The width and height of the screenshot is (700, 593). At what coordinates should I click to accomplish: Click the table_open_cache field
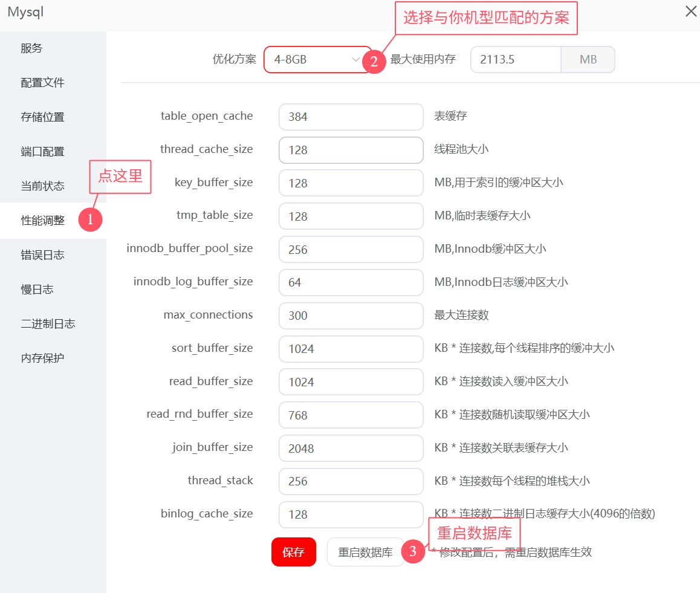[351, 117]
